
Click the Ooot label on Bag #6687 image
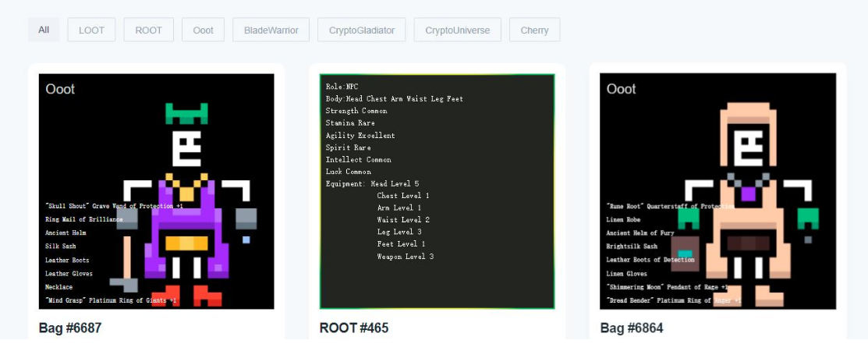pyautogui.click(x=60, y=90)
